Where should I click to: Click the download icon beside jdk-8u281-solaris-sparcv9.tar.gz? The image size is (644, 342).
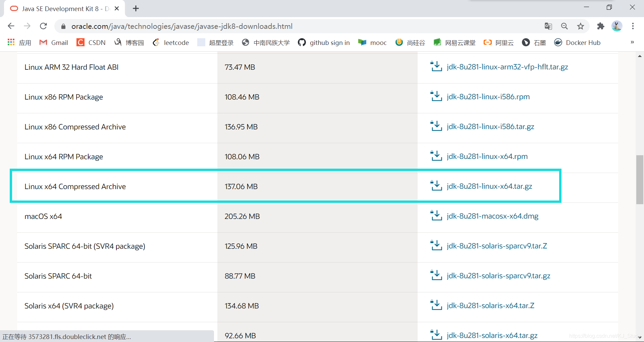(436, 275)
